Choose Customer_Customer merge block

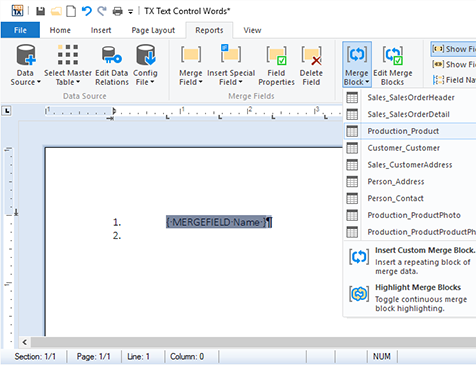point(410,148)
